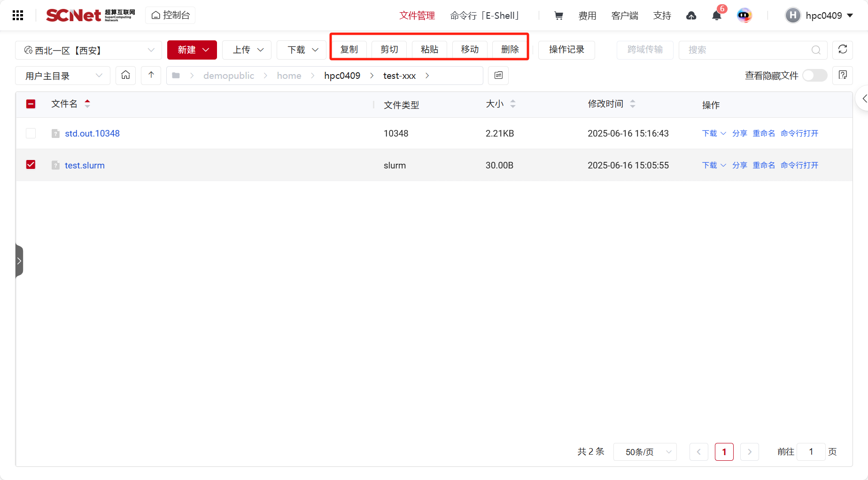The width and height of the screenshot is (868, 480).
Task: Click the 搜索 search input field
Action: pyautogui.click(x=748, y=50)
